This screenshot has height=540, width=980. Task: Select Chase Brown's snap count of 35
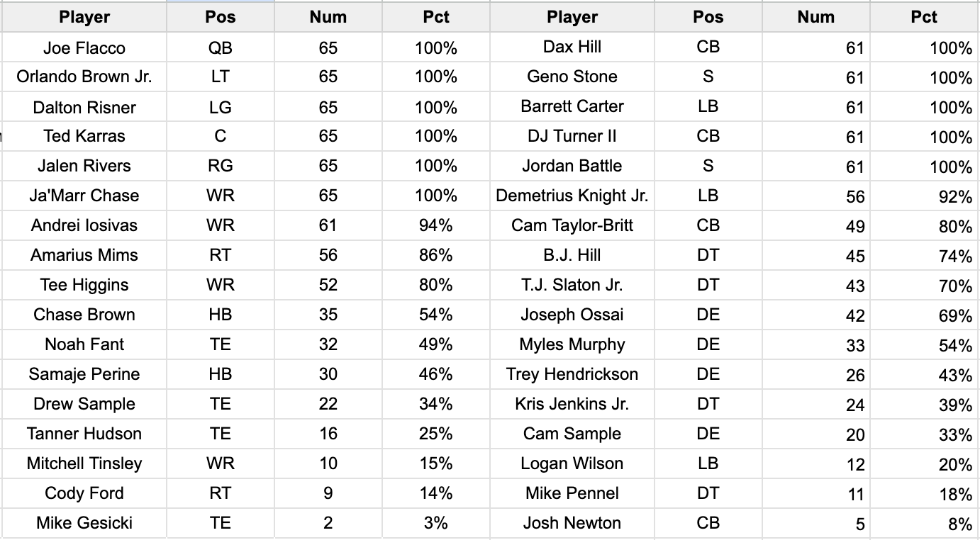tap(328, 315)
